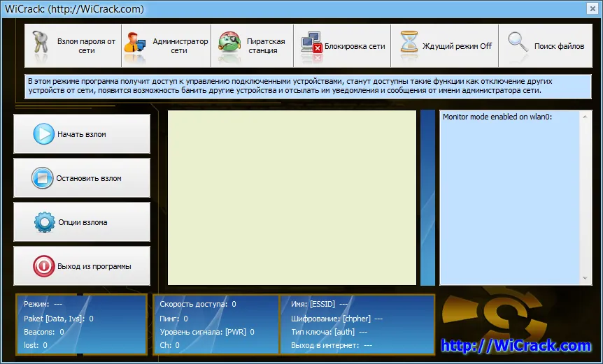Click the blue stop square icon
This screenshot has width=603, height=364.
42,178
